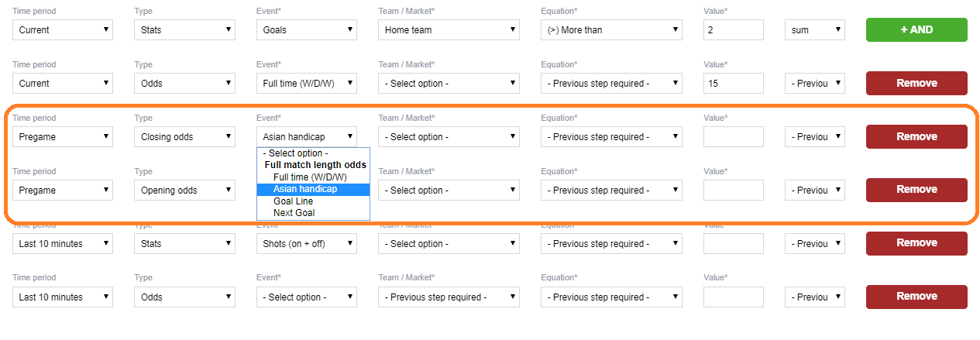The height and width of the screenshot is (340, 980).
Task: Select the highlighted Asian handicap option
Action: 313,189
